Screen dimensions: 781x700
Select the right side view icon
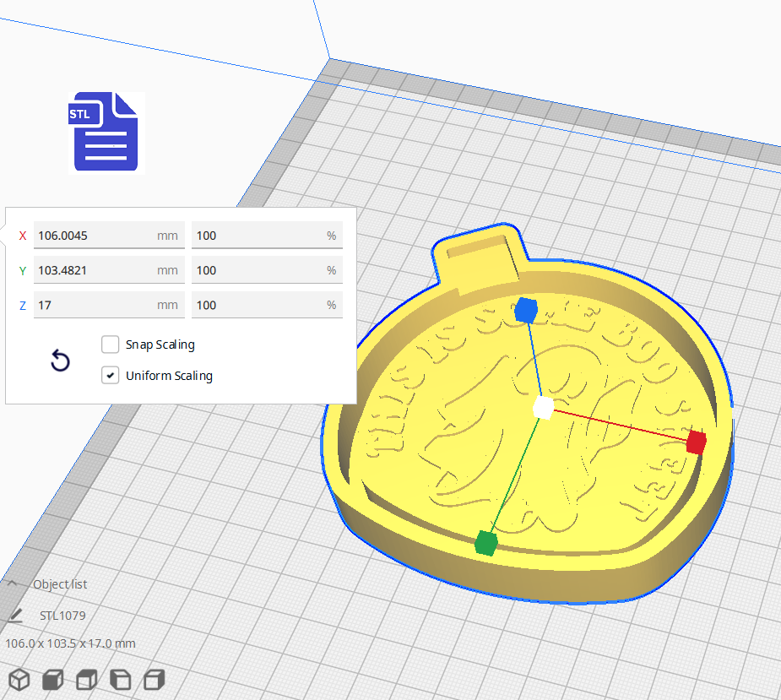click(154, 680)
